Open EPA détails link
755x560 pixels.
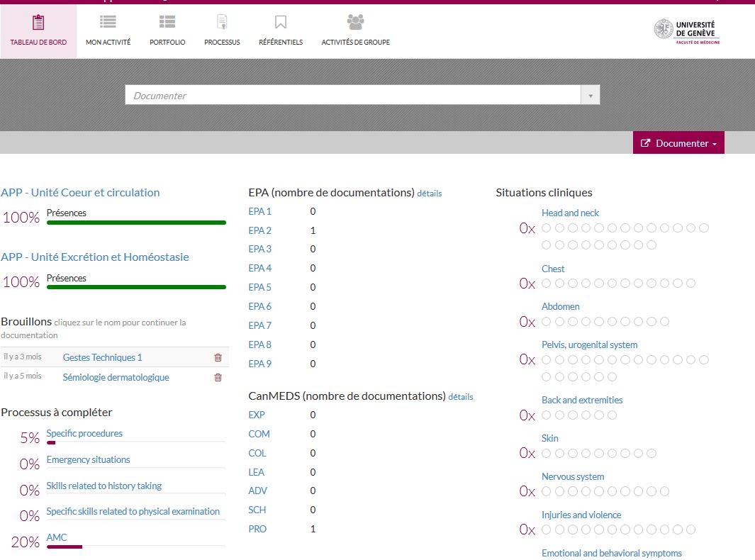coord(429,194)
